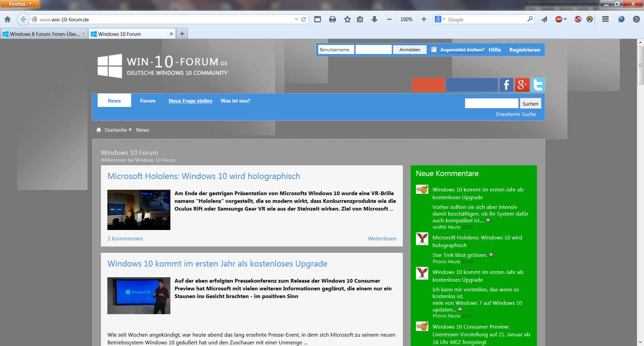Open the fullscreen window toolbar icon
The width and height of the screenshot is (644, 346).
point(318,19)
